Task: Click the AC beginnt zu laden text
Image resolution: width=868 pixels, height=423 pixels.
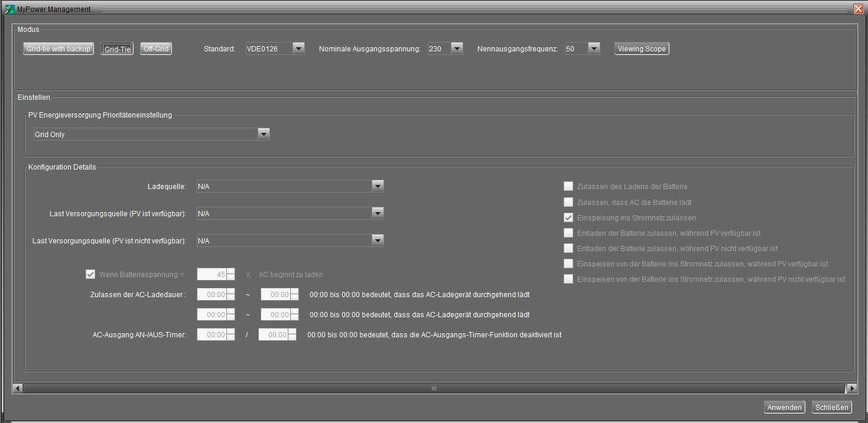Action: [291, 275]
